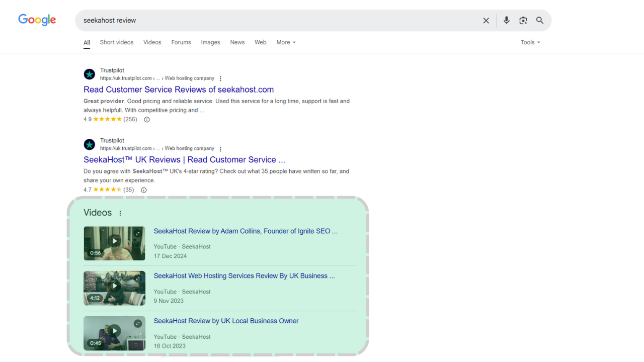
Task: Click the Trustpilot favicon of the second result
Action: [x=90, y=145]
